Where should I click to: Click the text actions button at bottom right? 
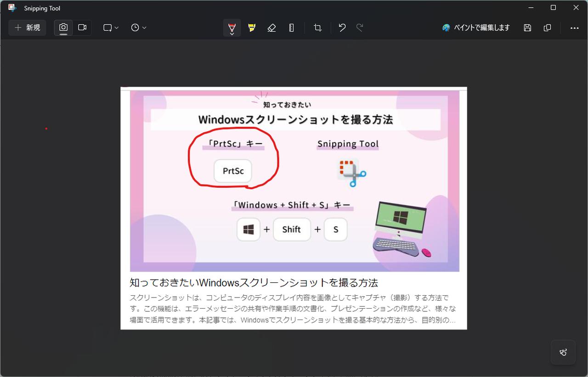point(563,352)
